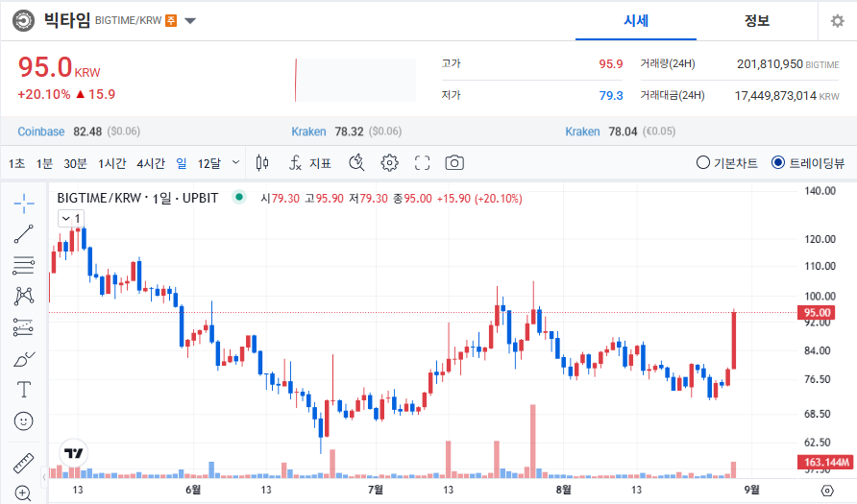This screenshot has width=857, height=504.
Task: Select the brush drawing tool
Action: (x=23, y=359)
